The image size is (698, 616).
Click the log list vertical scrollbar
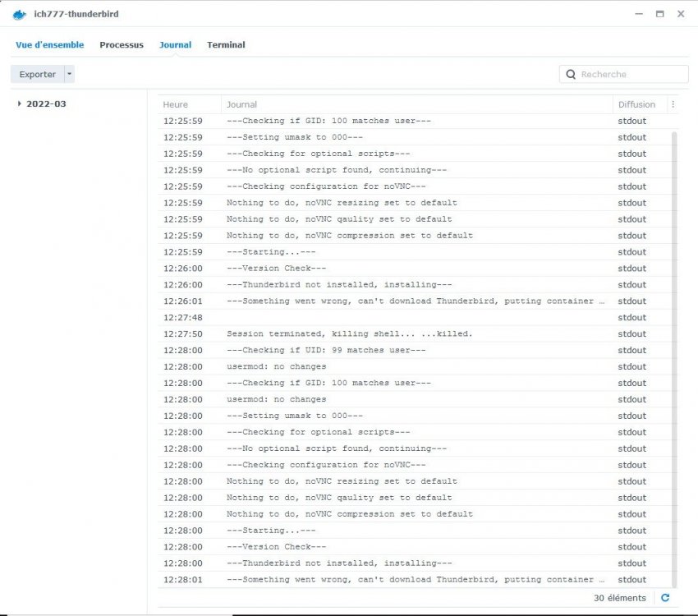click(x=674, y=359)
